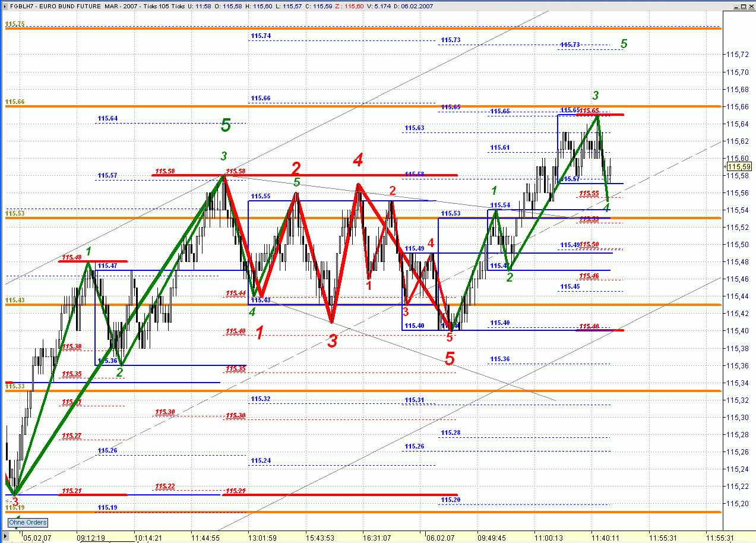Select the large red wave label 3

(x=333, y=341)
